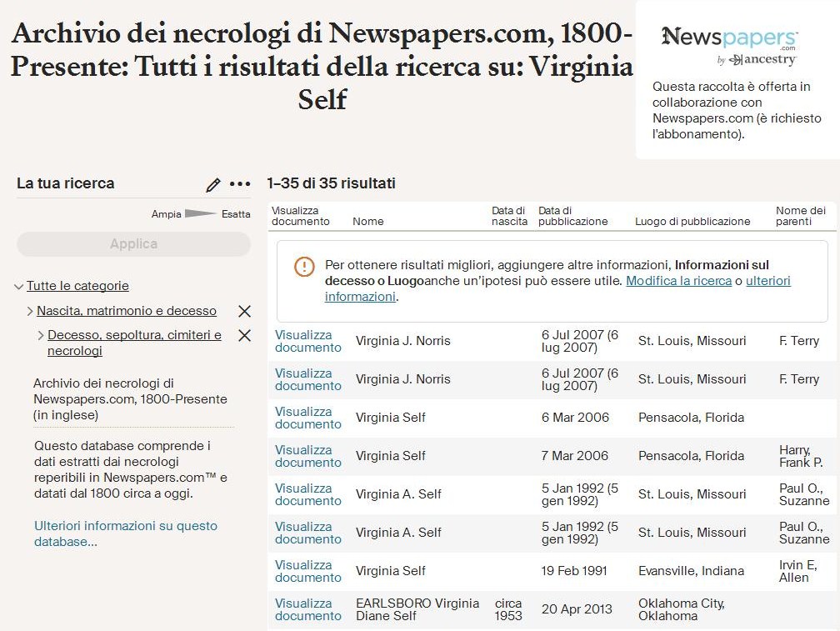Open the three-dot search options menu
This screenshot has width=840, height=631.
point(240,183)
